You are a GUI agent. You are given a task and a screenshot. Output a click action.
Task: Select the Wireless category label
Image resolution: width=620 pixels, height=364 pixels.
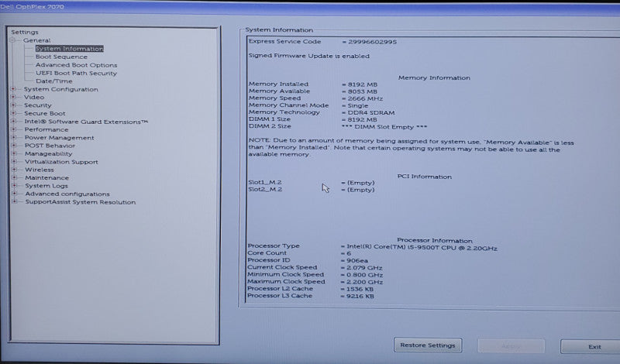(x=40, y=170)
